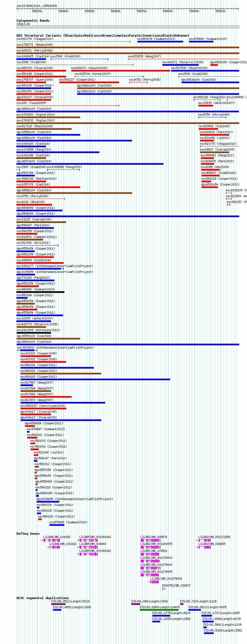Select nsv183 (Tuzun2005) variant
Image resolution: width=247 pixels, height=644 pixels.
coord(32,103)
